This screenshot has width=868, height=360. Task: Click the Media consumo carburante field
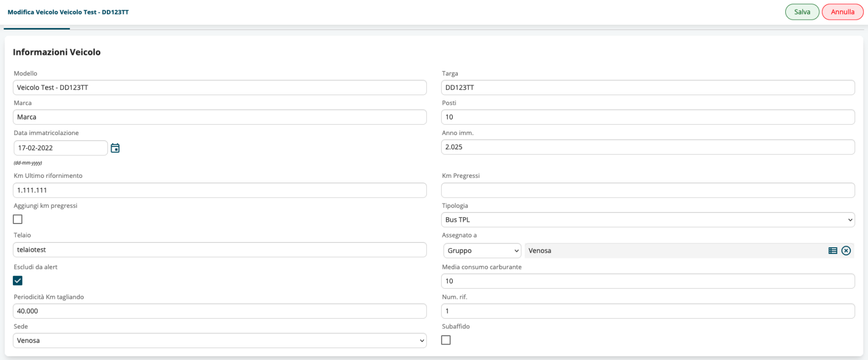[648, 281]
